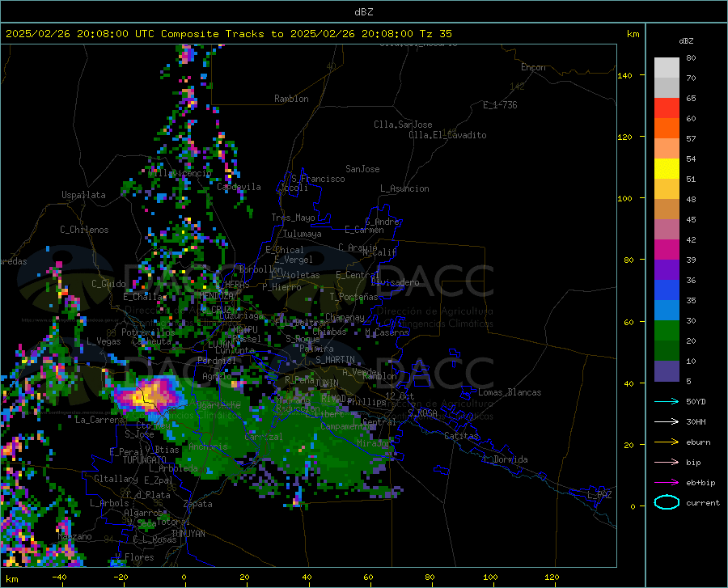This screenshot has width=728, height=588.
Task: Click the 'Uspallata' map label
Action: click(83, 195)
